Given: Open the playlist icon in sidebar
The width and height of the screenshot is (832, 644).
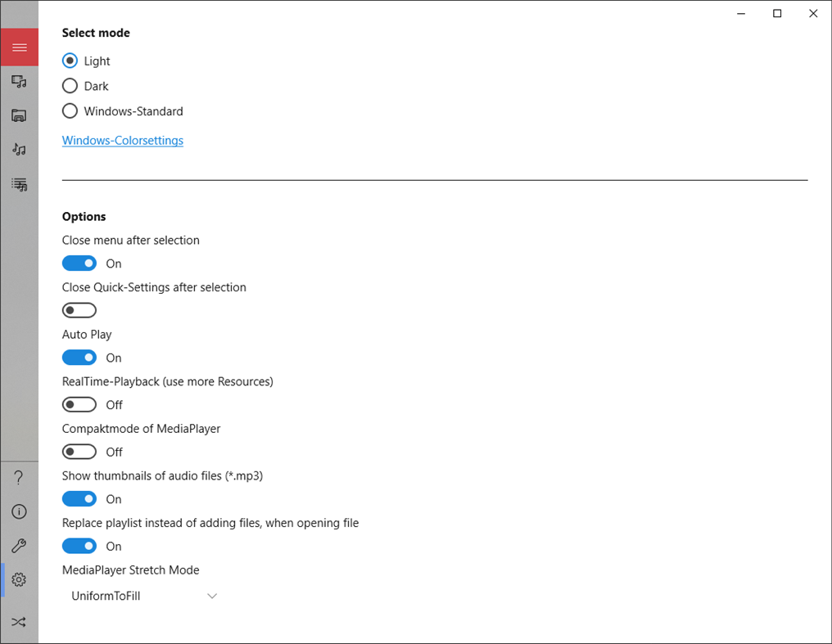Looking at the screenshot, I should 19,184.
